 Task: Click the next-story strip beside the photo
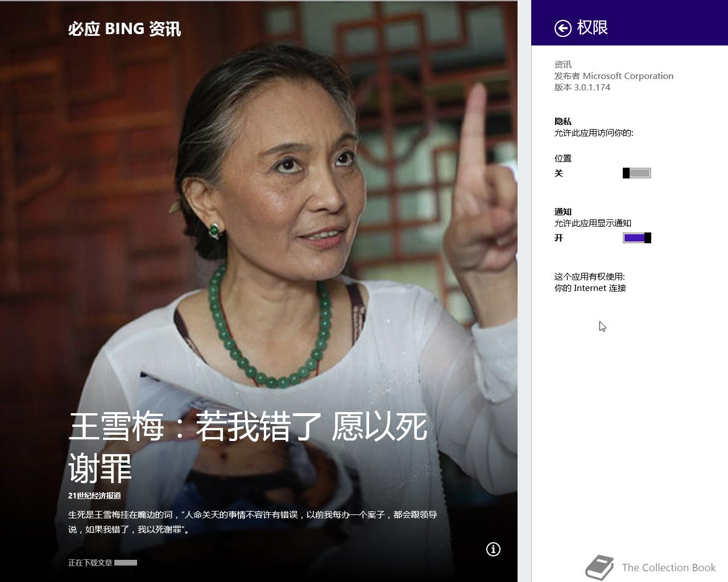point(524,291)
